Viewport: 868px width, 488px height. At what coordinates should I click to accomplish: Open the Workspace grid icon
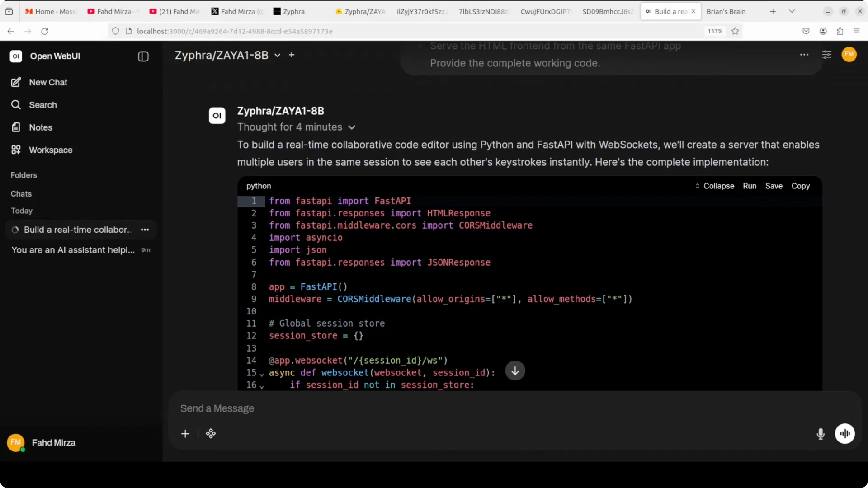[x=16, y=150]
